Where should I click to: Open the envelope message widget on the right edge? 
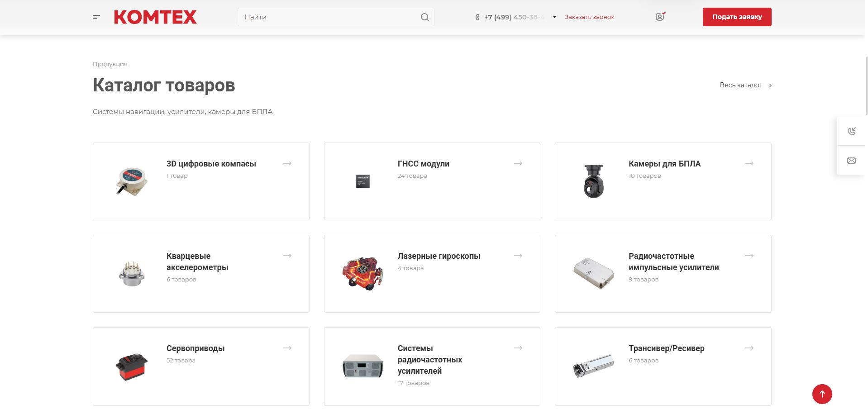[851, 161]
